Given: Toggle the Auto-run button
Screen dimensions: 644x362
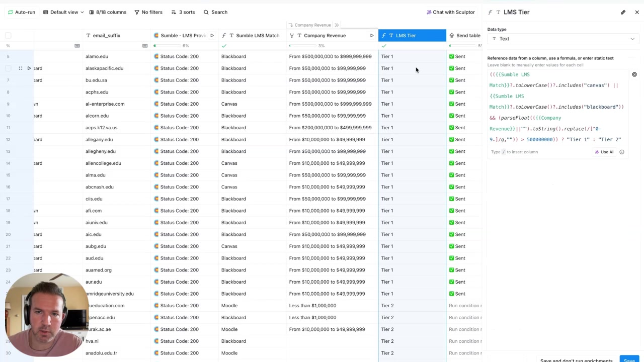Looking at the screenshot, I should [21, 12].
